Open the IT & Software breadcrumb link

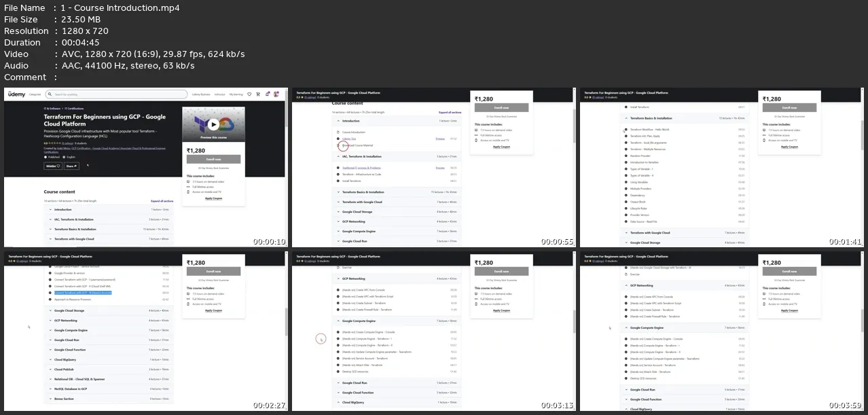(52, 109)
